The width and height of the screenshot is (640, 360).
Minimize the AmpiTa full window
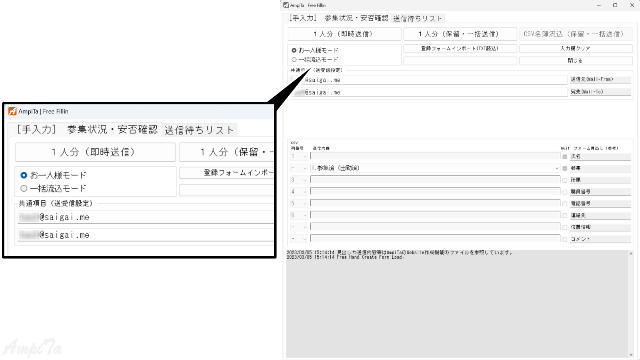point(599,5)
